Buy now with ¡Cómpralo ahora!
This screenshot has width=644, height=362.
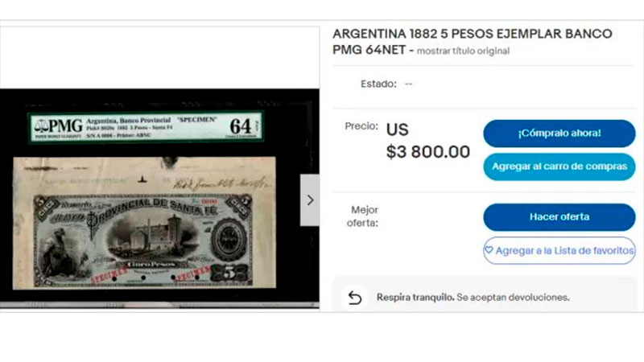pos(559,134)
